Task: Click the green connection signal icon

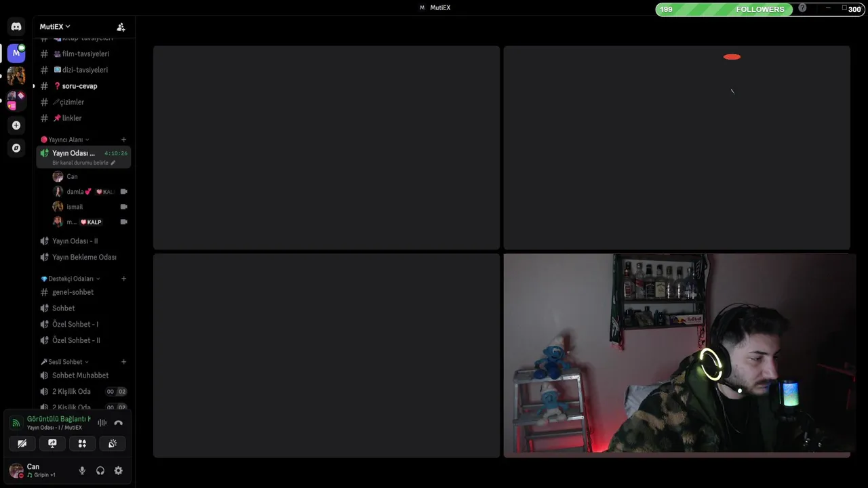Action: (16, 423)
